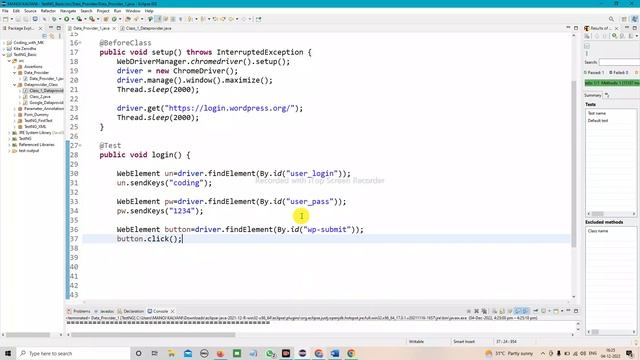This screenshot has height=360, width=640.
Task: Click the green TestNG progress bar
Action: pos(612,83)
